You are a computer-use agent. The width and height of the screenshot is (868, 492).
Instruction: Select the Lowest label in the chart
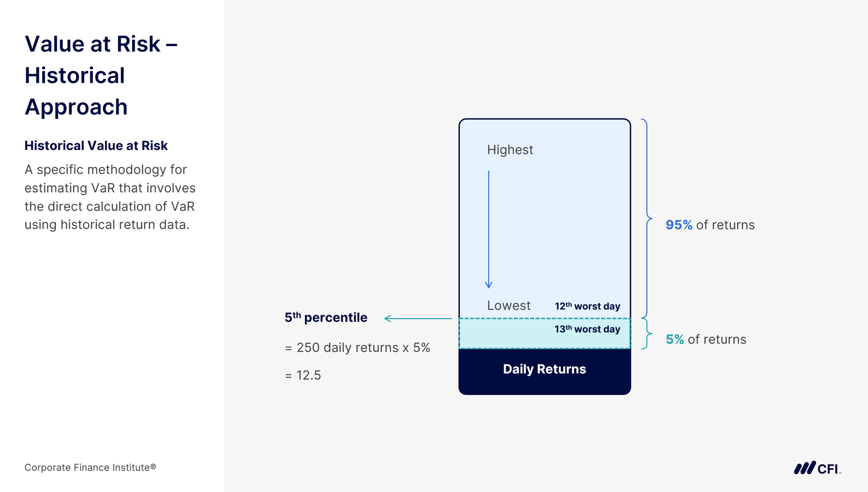tap(508, 306)
